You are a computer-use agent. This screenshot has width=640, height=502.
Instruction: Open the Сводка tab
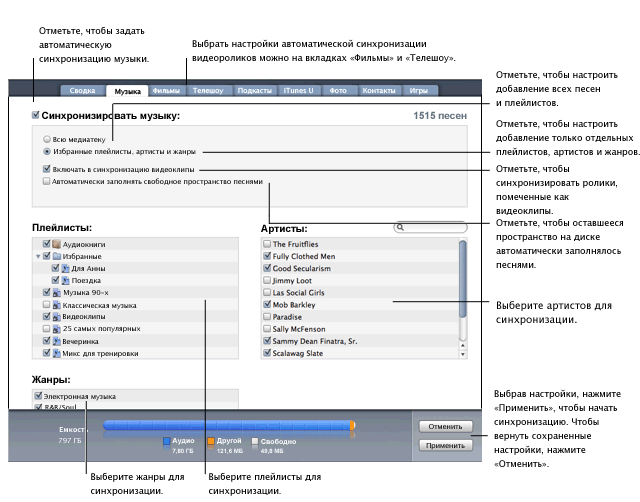pyautogui.click(x=82, y=91)
